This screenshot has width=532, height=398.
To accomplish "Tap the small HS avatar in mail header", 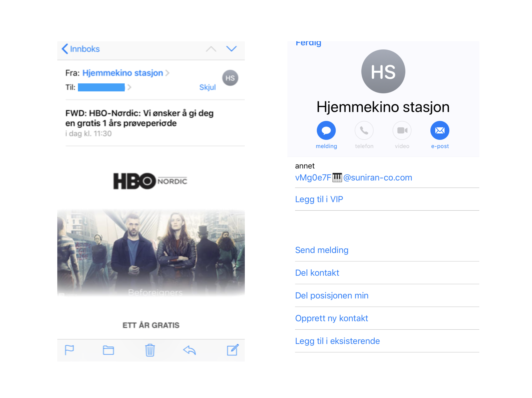I will point(230,78).
